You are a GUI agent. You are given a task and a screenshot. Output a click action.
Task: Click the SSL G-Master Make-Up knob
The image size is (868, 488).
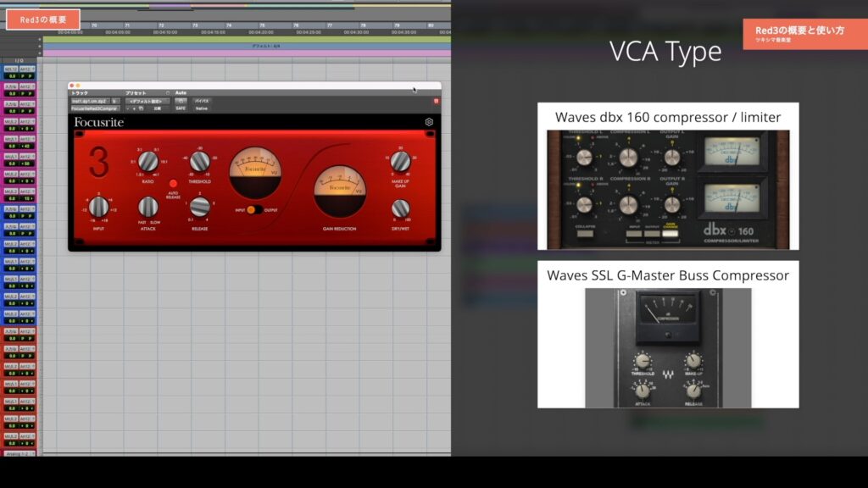click(693, 361)
